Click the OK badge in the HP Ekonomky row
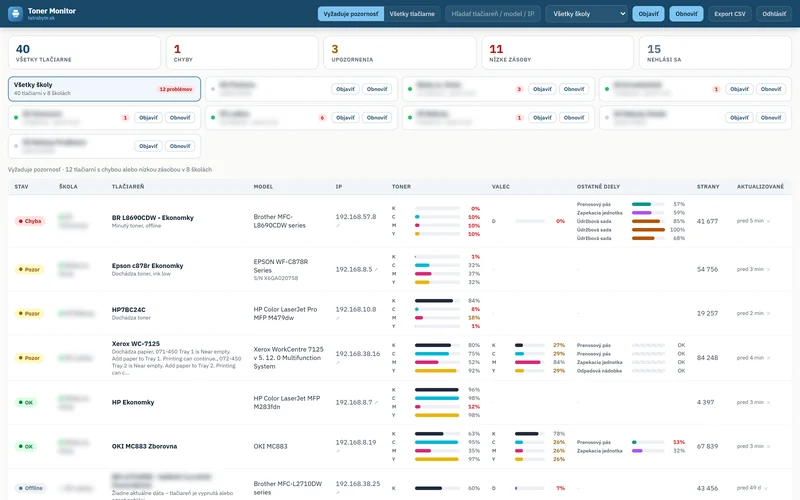This screenshot has width=800, height=500. pos(26,403)
